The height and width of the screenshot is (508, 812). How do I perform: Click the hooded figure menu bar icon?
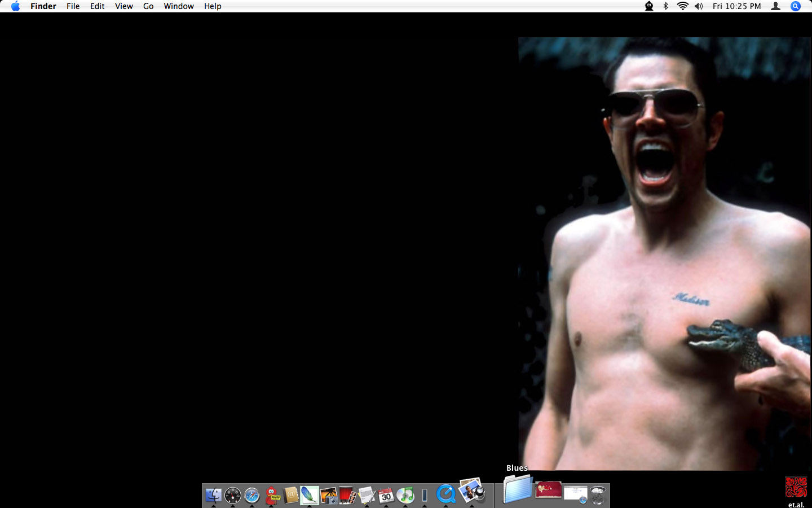coord(649,6)
